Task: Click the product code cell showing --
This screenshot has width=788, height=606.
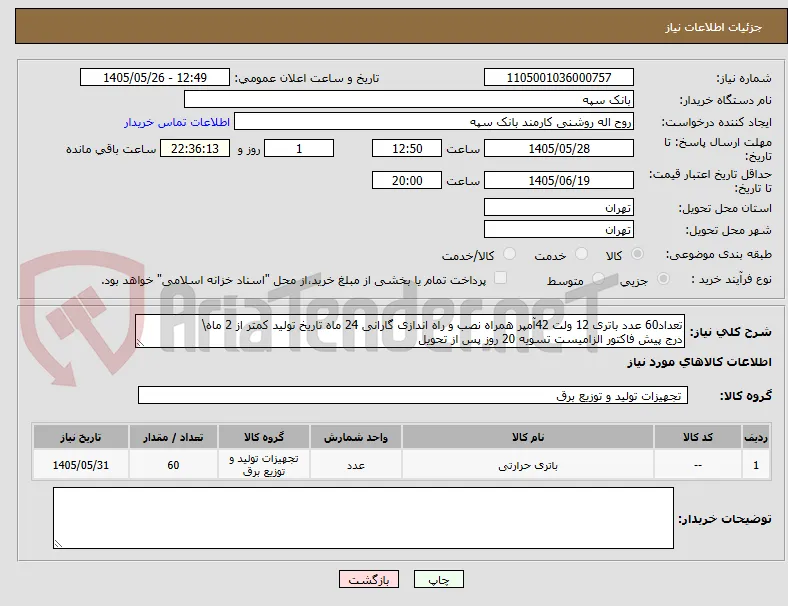Action: 698,465
